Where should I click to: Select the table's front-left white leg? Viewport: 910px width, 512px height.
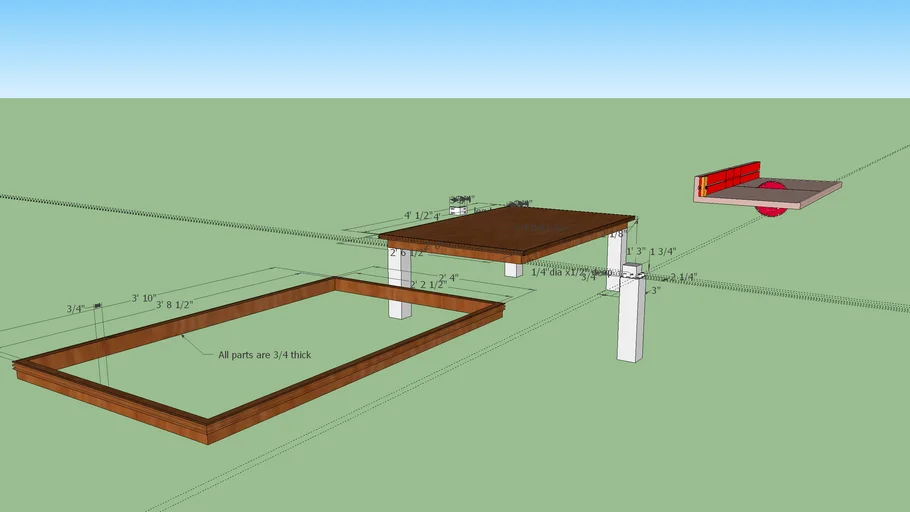[x=399, y=290]
